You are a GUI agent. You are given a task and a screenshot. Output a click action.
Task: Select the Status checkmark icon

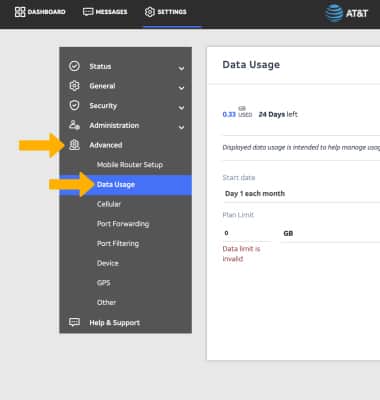[x=74, y=66]
